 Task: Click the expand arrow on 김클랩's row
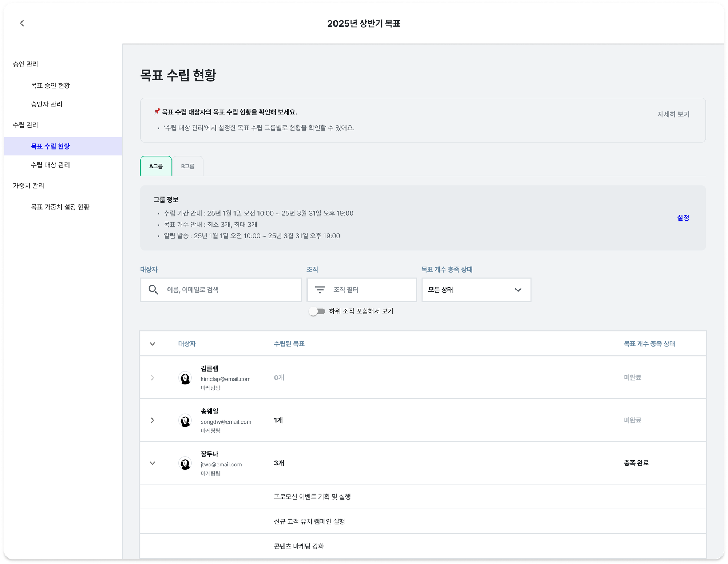tap(153, 377)
